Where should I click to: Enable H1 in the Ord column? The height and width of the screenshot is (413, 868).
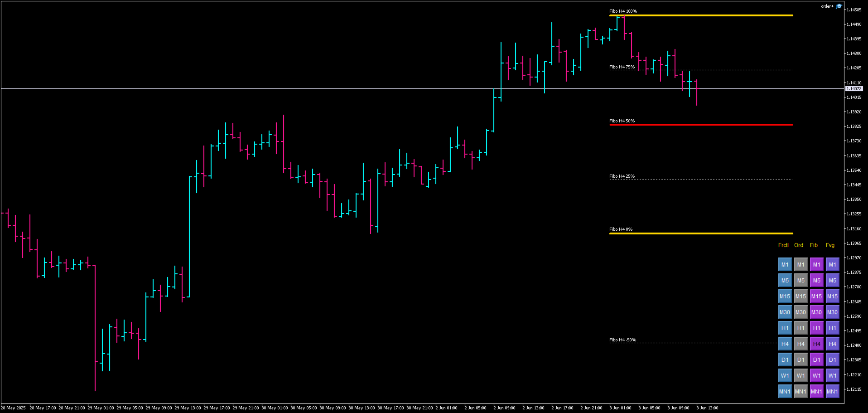(x=800, y=328)
